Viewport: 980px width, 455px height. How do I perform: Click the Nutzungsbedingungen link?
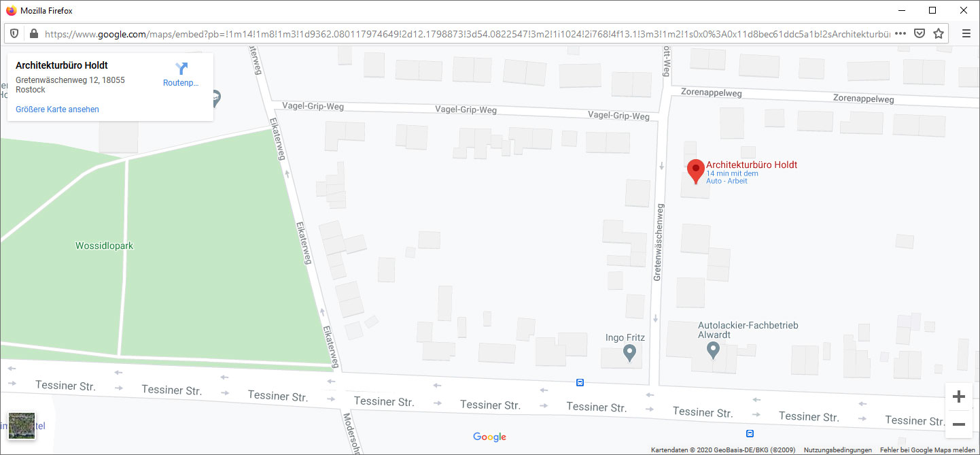coord(838,450)
